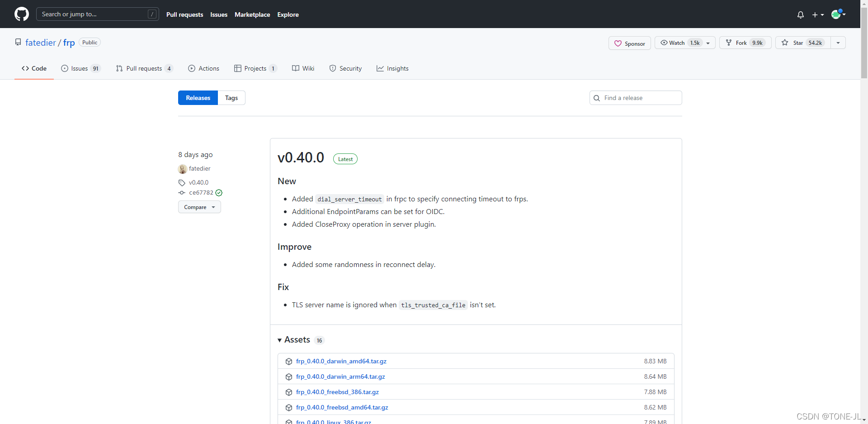Click package icon for freebsd_386 asset
Screen dimensions: 868x424
[289, 392]
